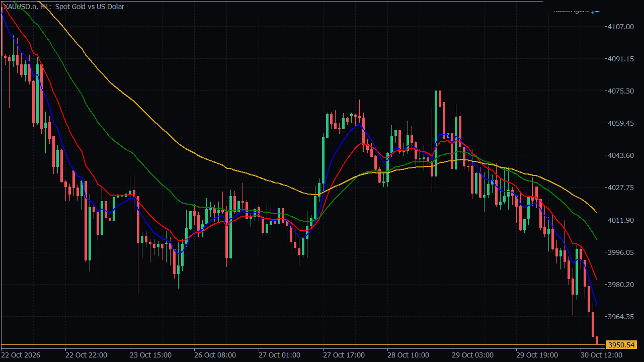Click the 4107.00 price scale label

pos(621,27)
